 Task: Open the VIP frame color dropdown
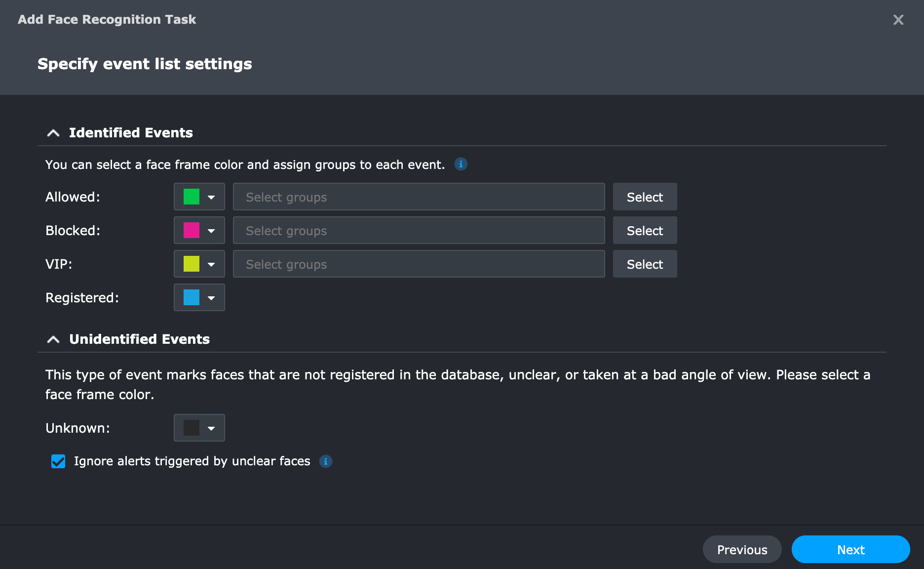pos(199,264)
